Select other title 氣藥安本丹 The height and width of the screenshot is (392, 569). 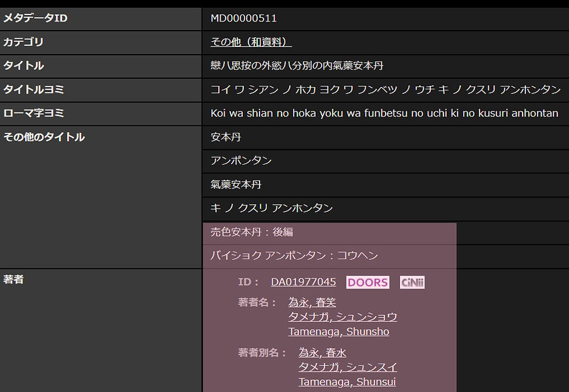tap(236, 184)
